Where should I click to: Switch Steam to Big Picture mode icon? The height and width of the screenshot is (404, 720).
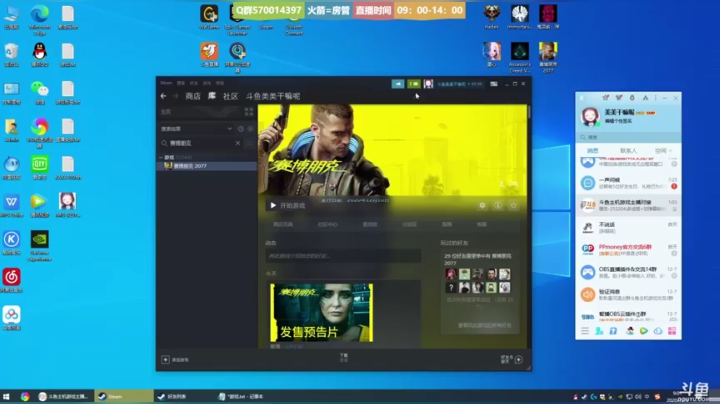point(494,84)
